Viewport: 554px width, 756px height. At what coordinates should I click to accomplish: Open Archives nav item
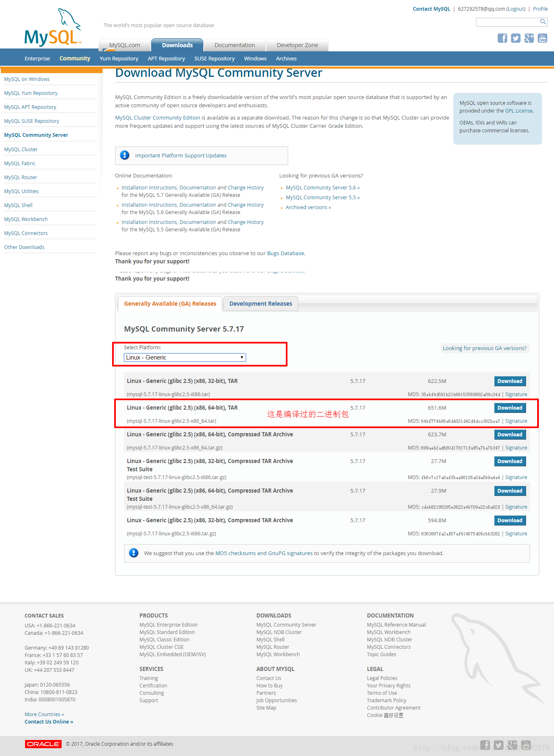tap(286, 59)
